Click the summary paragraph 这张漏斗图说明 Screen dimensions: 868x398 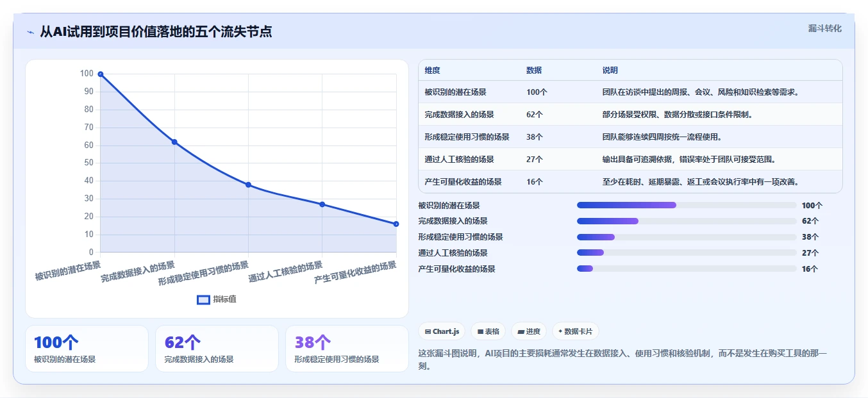pyautogui.click(x=622, y=360)
